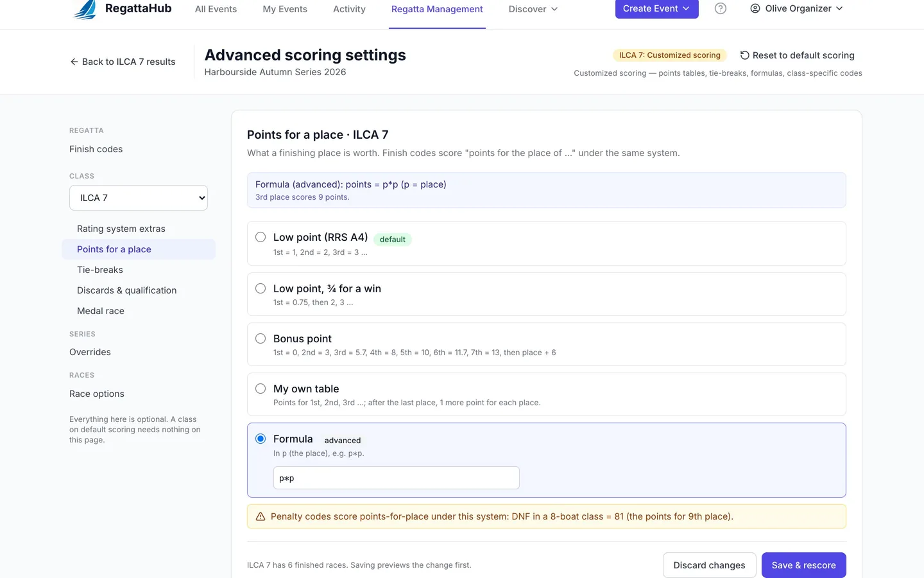Select Low point, ¾ for a win
Screen dimensions: 924x578
coord(261,288)
